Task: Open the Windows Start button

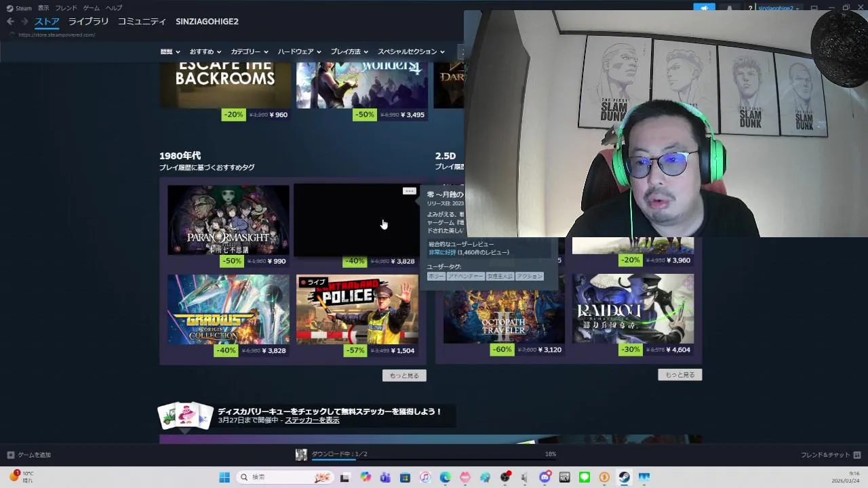Action: tap(224, 477)
